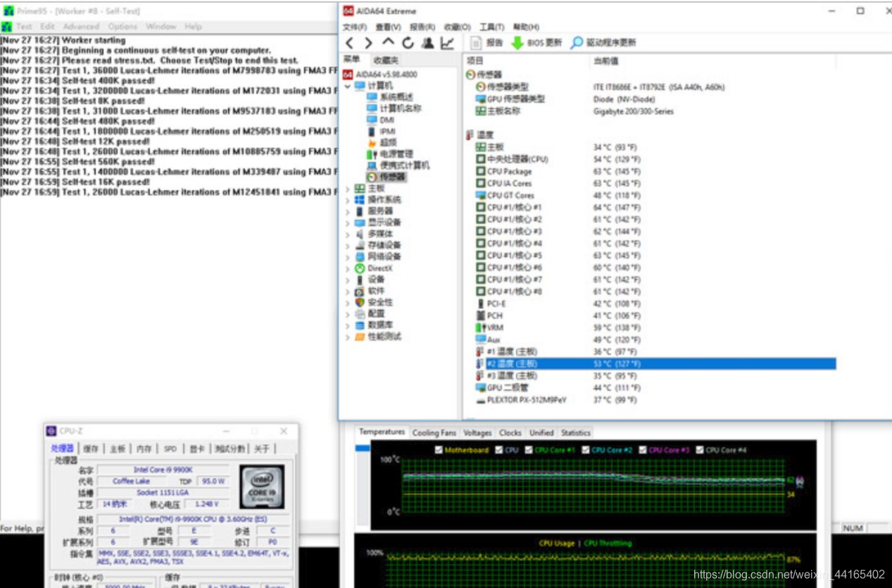Image resolution: width=892 pixels, height=588 pixels.
Task: Click the Intel Core i9 logo in CPU-Z
Action: [x=262, y=487]
